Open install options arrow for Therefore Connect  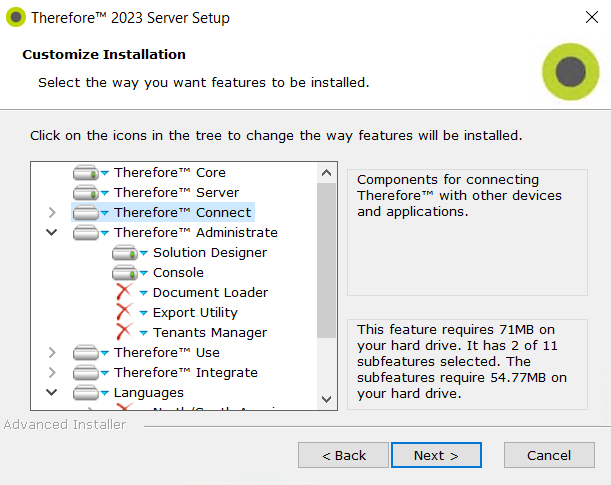click(x=104, y=213)
